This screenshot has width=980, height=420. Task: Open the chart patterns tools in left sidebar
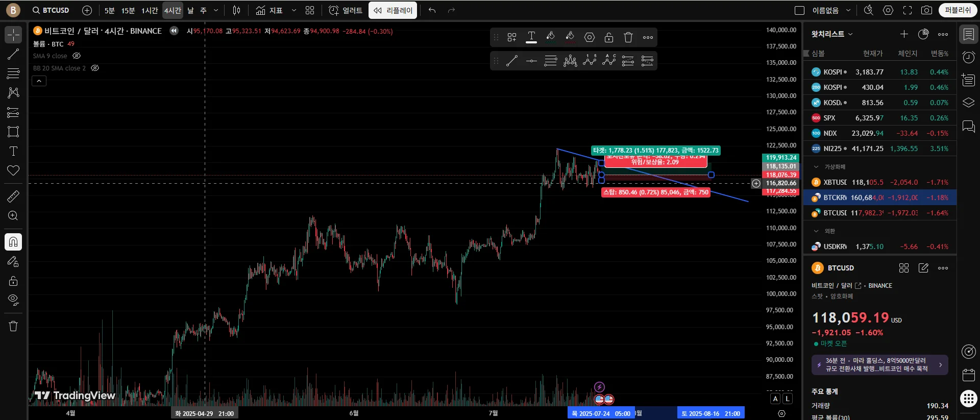point(13,92)
